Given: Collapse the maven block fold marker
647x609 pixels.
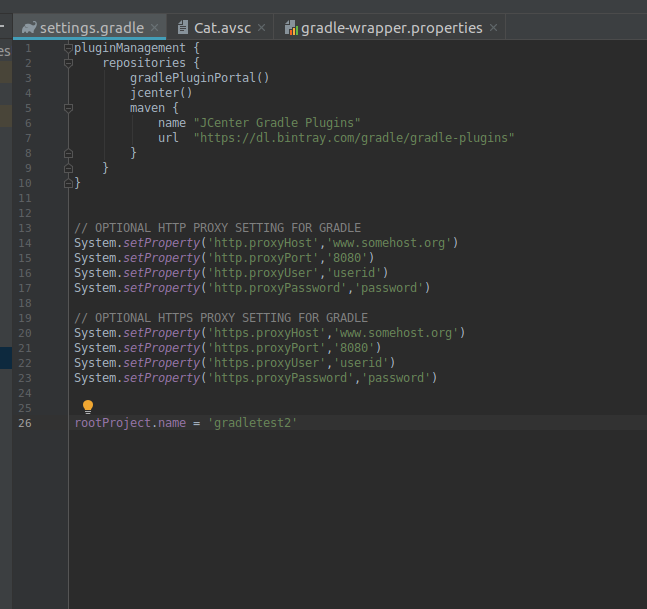Looking at the screenshot, I should [68, 108].
